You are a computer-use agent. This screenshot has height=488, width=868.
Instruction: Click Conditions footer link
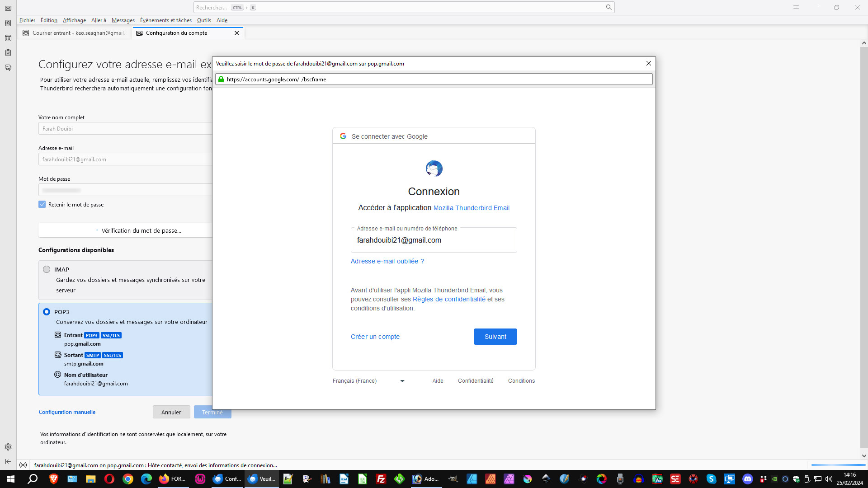point(521,381)
